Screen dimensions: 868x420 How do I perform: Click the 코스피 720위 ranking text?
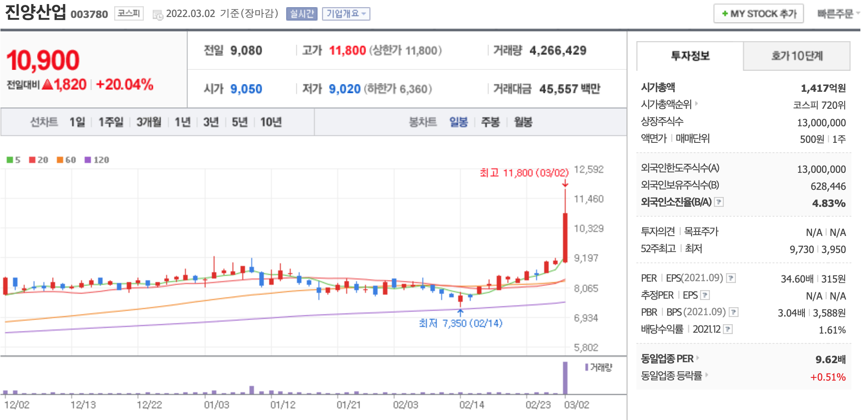[x=819, y=105]
